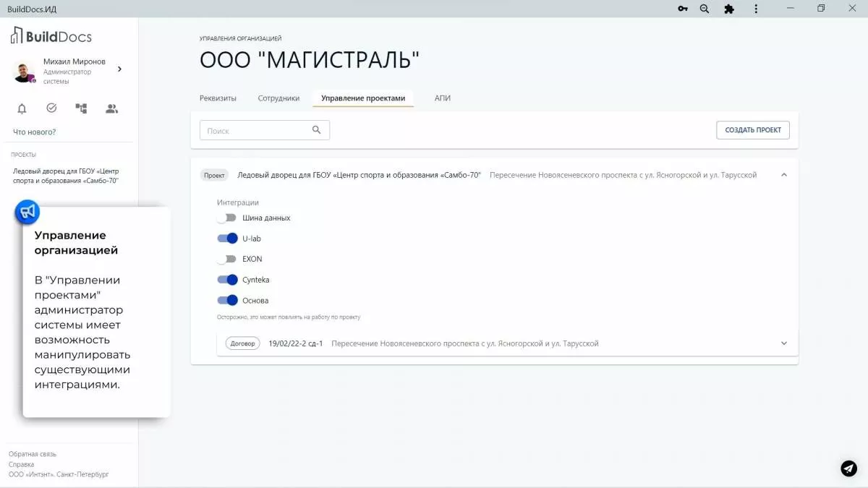
Task: Toggle the EXON integration on
Action: pyautogui.click(x=226, y=259)
